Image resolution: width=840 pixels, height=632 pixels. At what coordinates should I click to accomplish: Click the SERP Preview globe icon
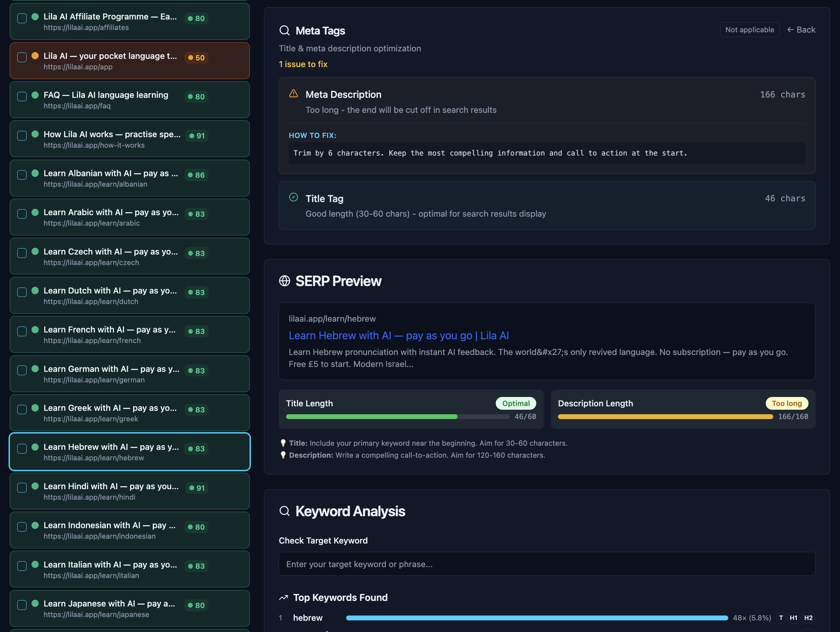[x=284, y=281]
